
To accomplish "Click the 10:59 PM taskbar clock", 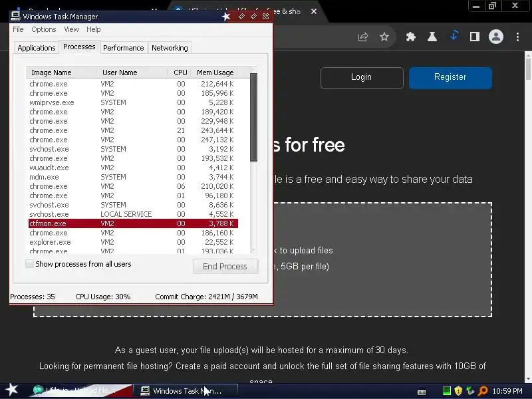I will (507, 391).
